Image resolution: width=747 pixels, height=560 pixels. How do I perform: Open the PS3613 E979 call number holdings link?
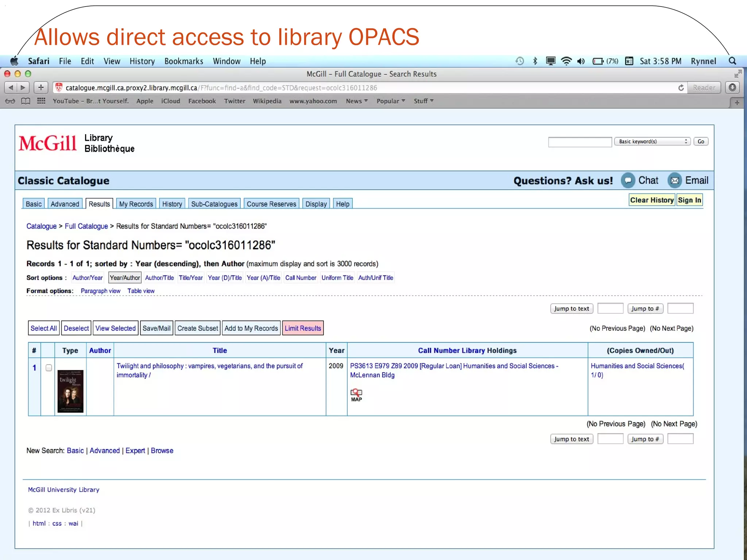(x=454, y=370)
